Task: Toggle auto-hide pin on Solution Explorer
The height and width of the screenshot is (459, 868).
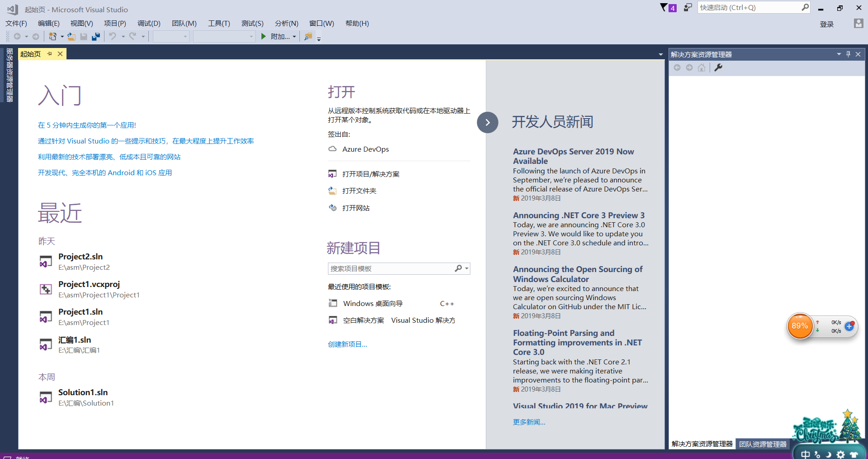Action: click(x=848, y=54)
